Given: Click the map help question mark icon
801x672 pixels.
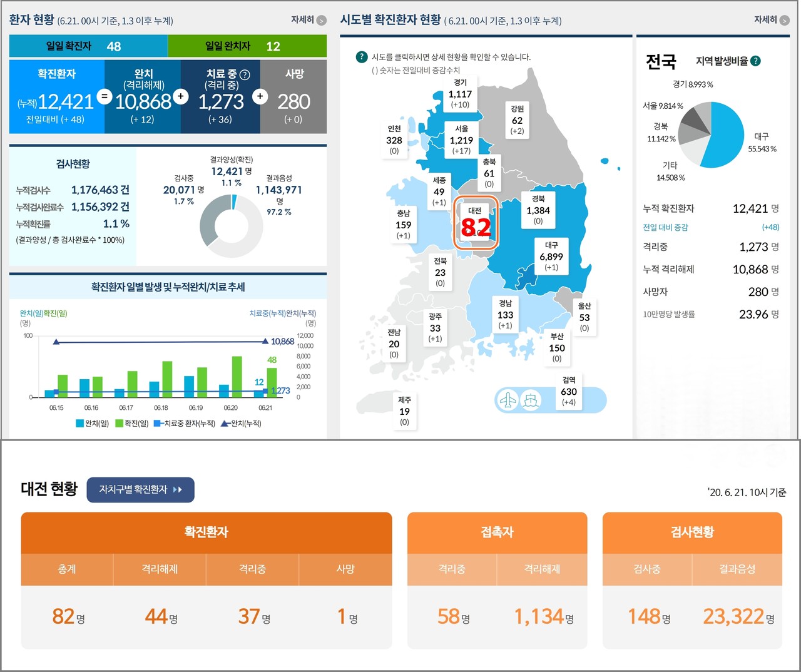Looking at the screenshot, I should tap(361, 57).
